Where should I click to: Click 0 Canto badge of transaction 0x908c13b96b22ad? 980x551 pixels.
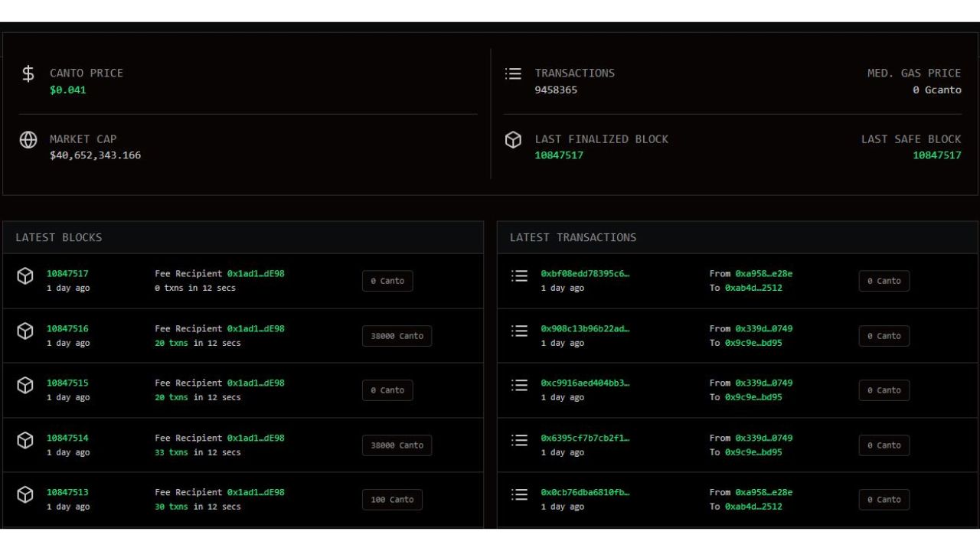[884, 336]
